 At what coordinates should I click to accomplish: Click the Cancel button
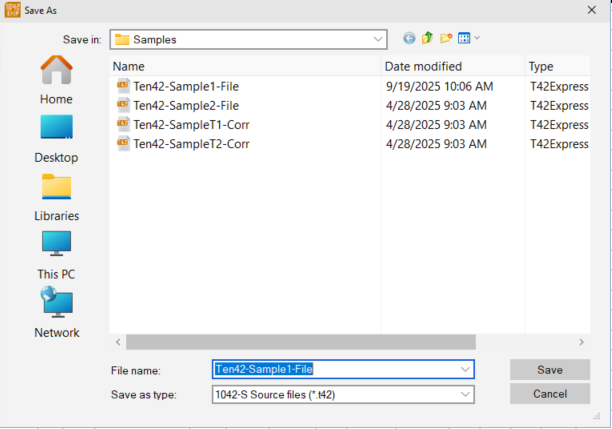point(550,394)
